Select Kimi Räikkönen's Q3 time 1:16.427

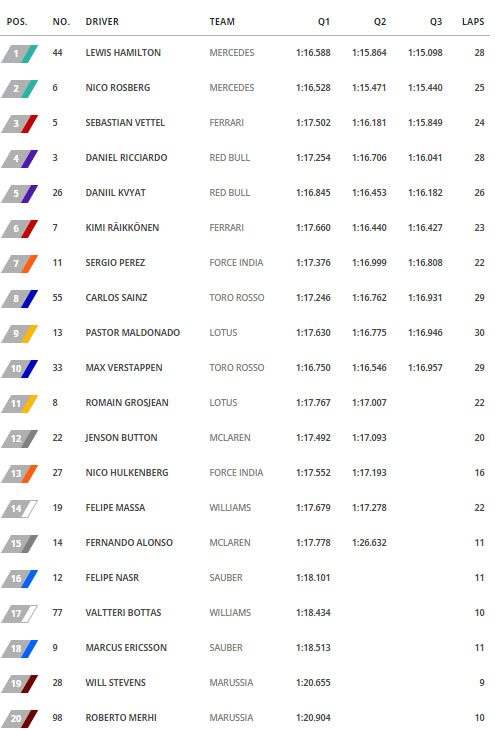pos(425,228)
